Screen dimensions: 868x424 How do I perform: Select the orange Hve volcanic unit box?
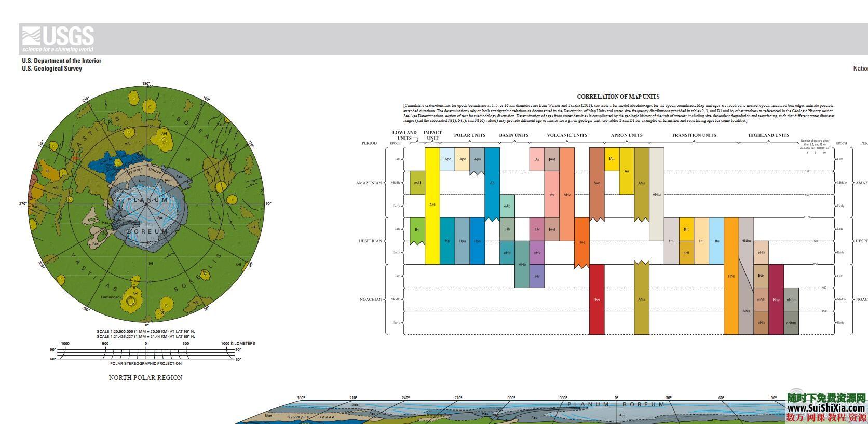[581, 242]
